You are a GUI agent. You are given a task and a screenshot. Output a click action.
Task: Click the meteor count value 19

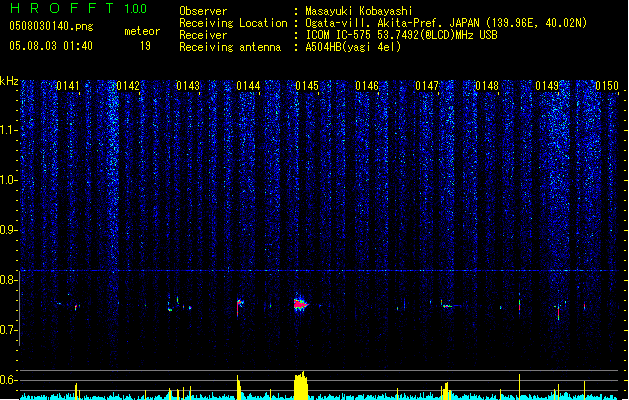click(145, 46)
